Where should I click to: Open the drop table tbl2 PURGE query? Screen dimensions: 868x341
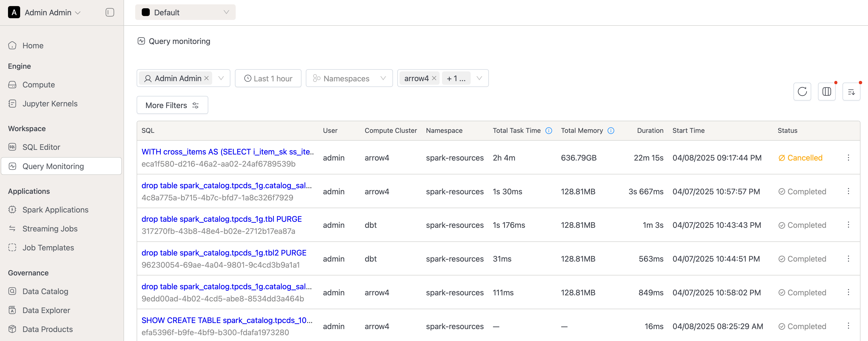pyautogui.click(x=224, y=253)
